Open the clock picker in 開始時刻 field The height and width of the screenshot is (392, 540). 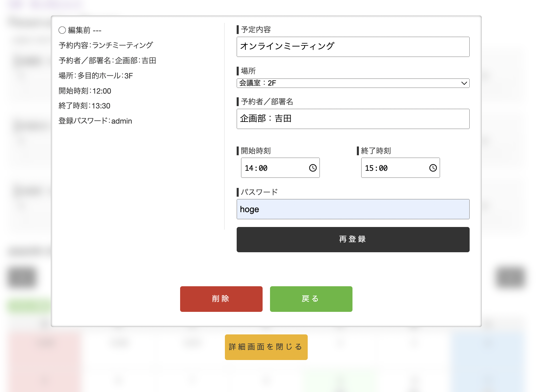[313, 168]
